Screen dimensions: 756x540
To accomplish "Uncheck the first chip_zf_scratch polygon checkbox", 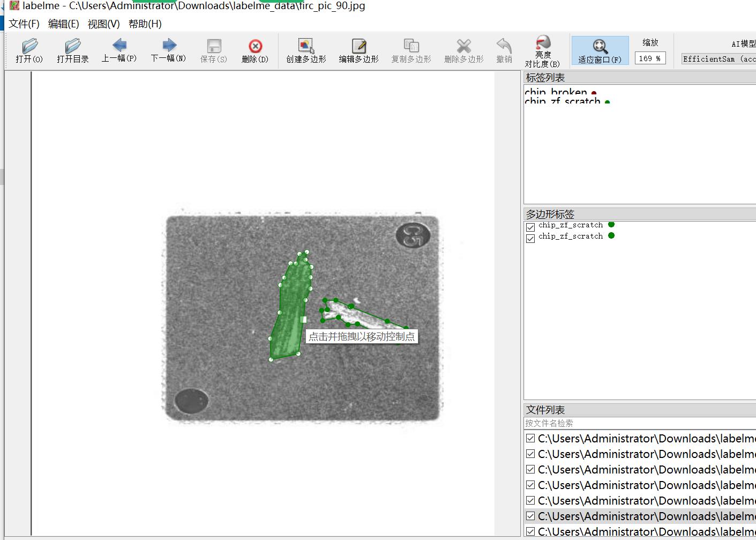I will coord(530,227).
